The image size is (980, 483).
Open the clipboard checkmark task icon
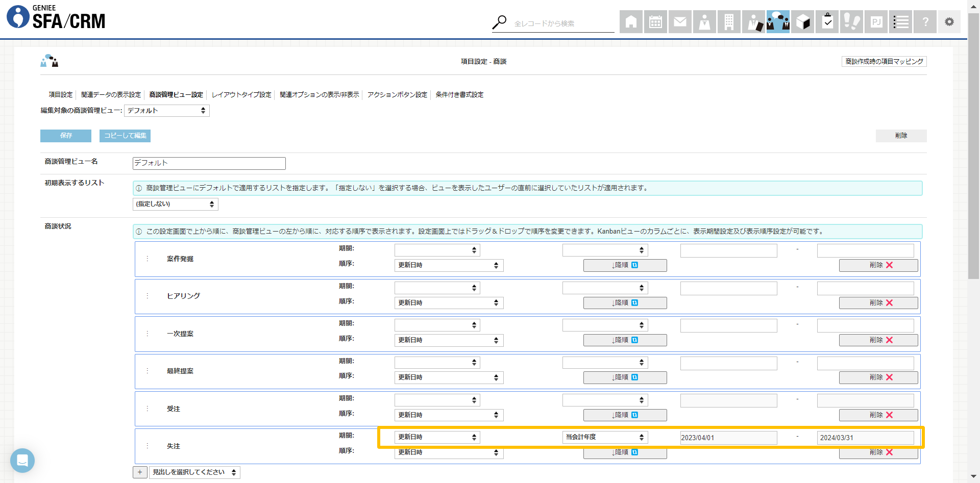(x=827, y=22)
